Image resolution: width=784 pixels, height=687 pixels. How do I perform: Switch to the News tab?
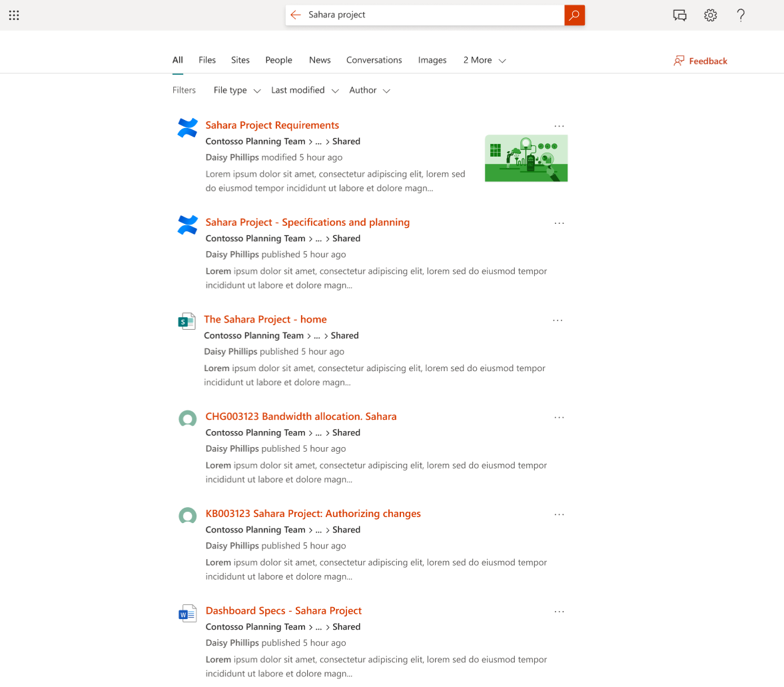320,60
